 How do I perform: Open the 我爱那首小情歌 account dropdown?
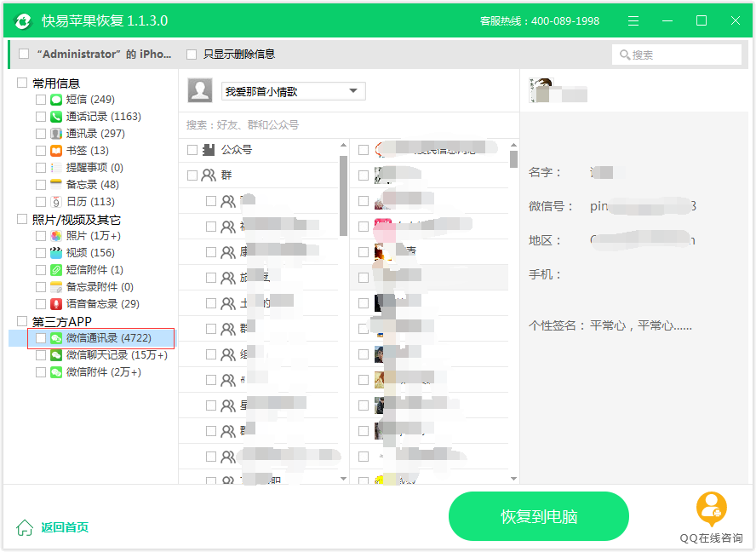coord(293,92)
